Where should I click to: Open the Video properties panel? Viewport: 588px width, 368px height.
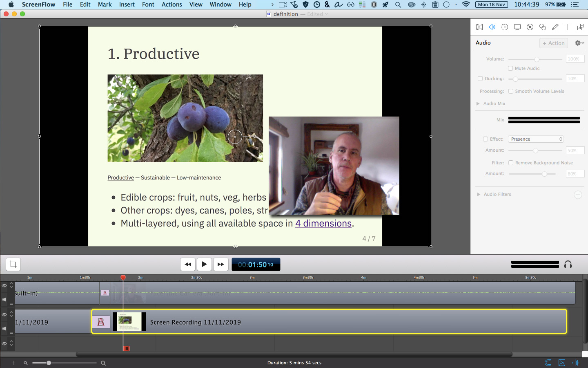point(479,27)
